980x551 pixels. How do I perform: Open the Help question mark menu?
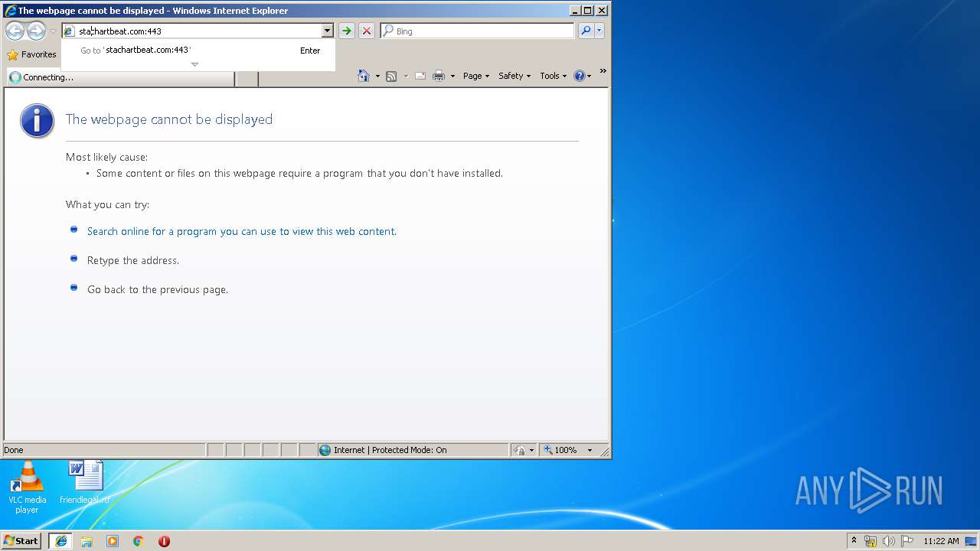coord(583,76)
